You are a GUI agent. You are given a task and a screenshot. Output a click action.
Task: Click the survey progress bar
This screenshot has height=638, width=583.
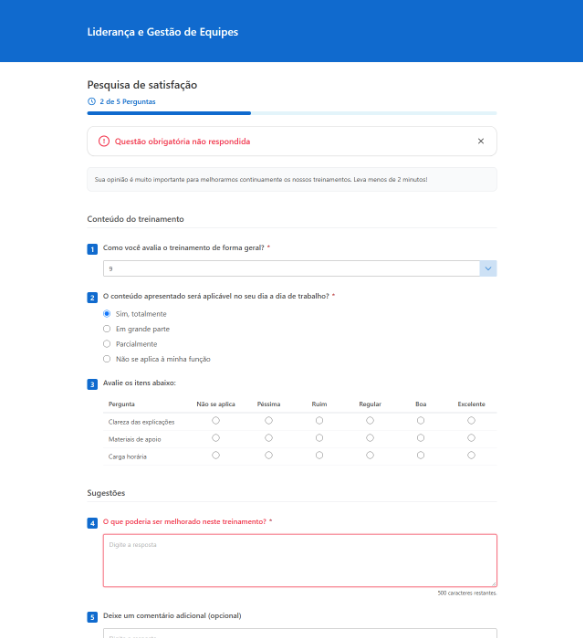[292, 113]
